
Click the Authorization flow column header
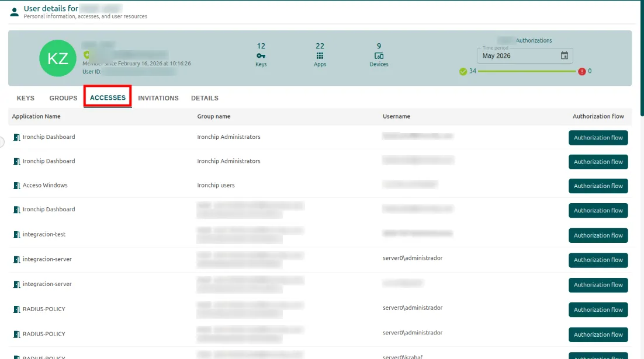click(598, 117)
